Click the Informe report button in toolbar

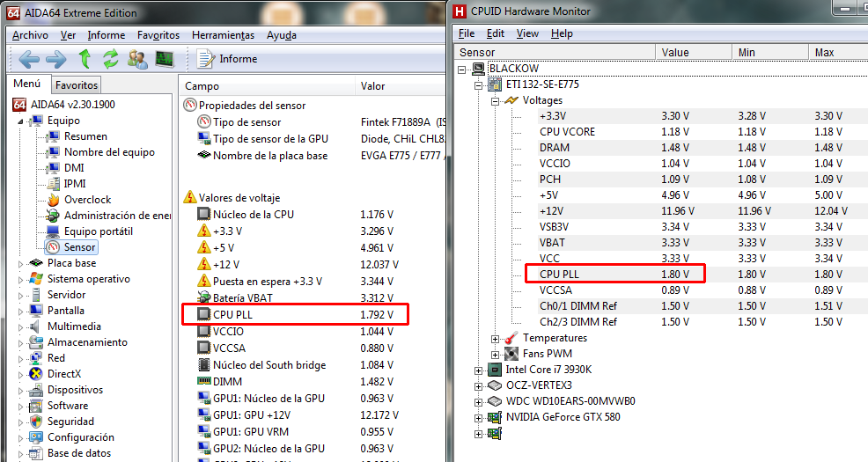(227, 59)
